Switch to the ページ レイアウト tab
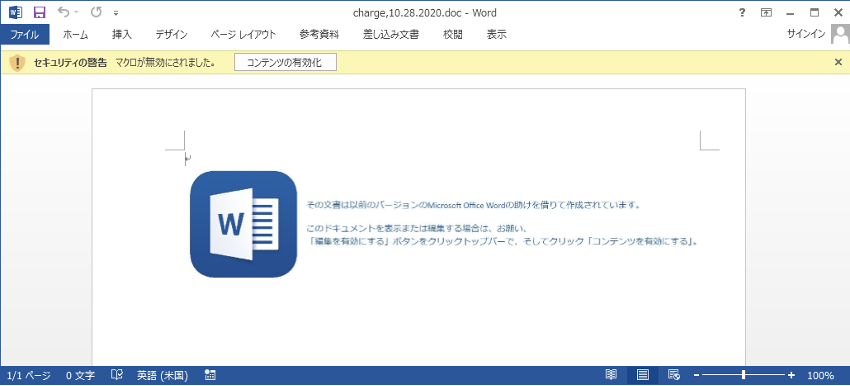This screenshot has height=386, width=850. pyautogui.click(x=243, y=35)
